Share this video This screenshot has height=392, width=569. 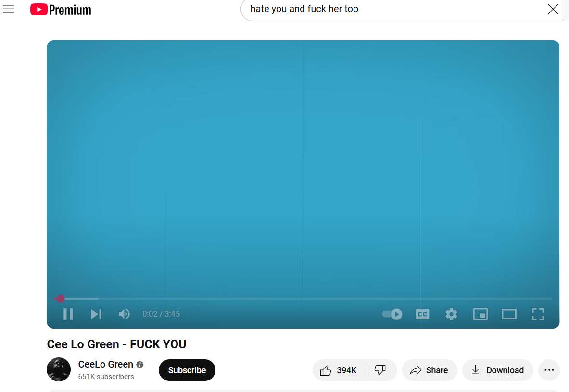coord(430,370)
